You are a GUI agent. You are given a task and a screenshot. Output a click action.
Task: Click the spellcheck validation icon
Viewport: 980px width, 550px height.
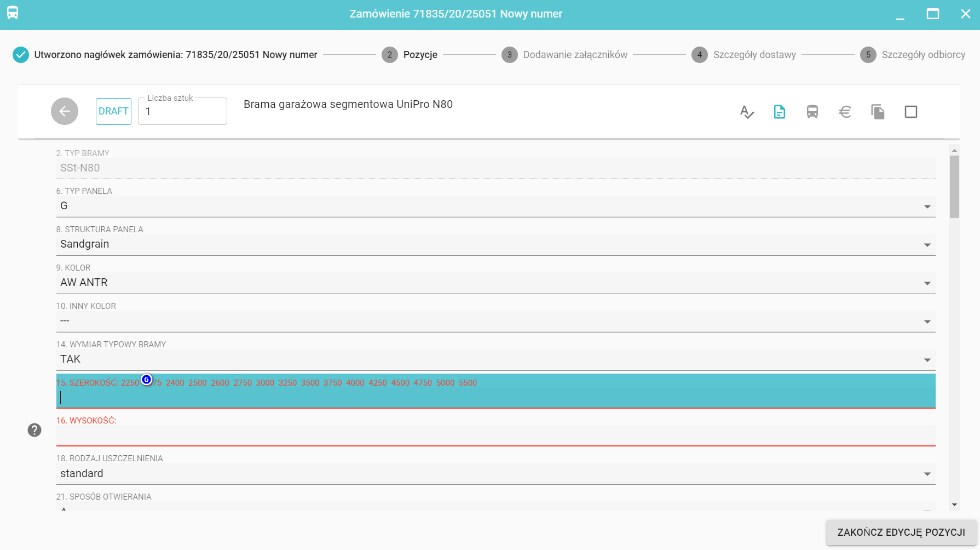tap(747, 112)
